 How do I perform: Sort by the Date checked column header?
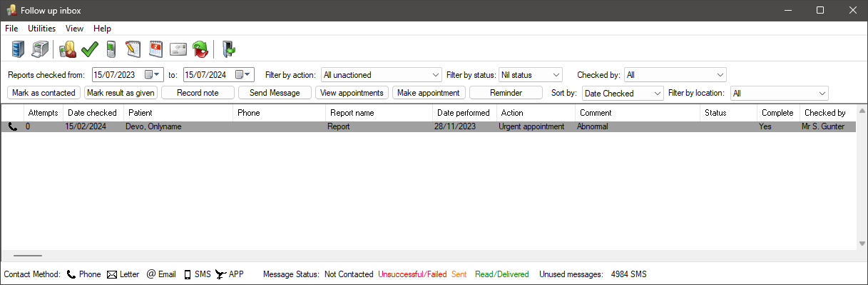click(93, 113)
